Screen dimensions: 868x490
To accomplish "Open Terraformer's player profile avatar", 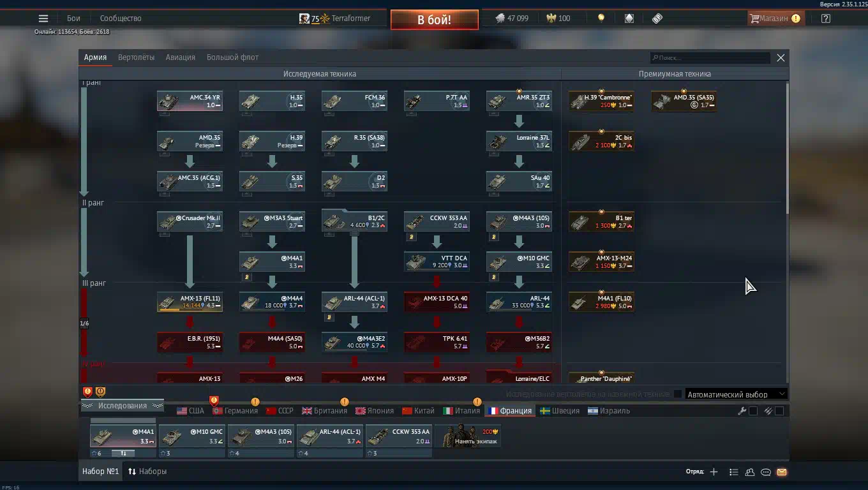I will (x=304, y=19).
